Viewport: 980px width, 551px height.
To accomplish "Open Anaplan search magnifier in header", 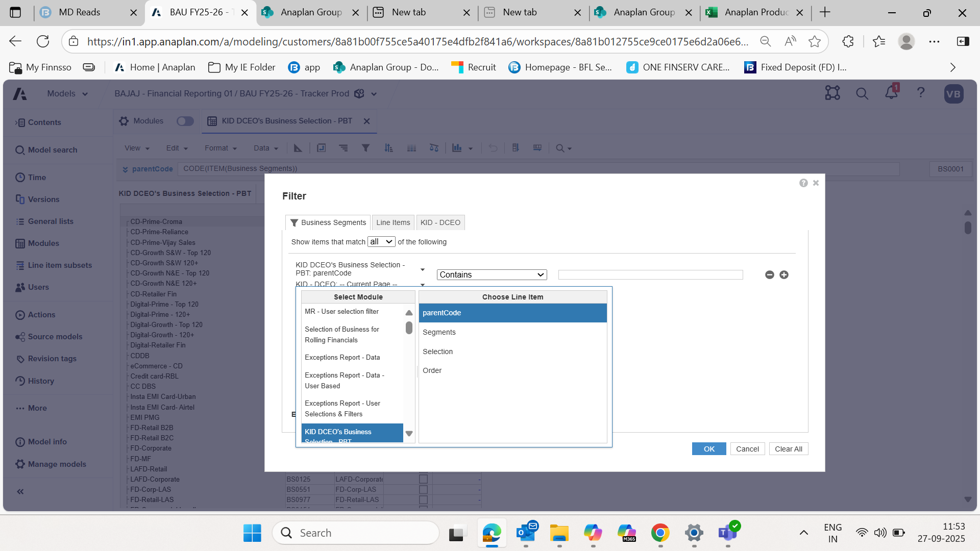I will 862,93.
